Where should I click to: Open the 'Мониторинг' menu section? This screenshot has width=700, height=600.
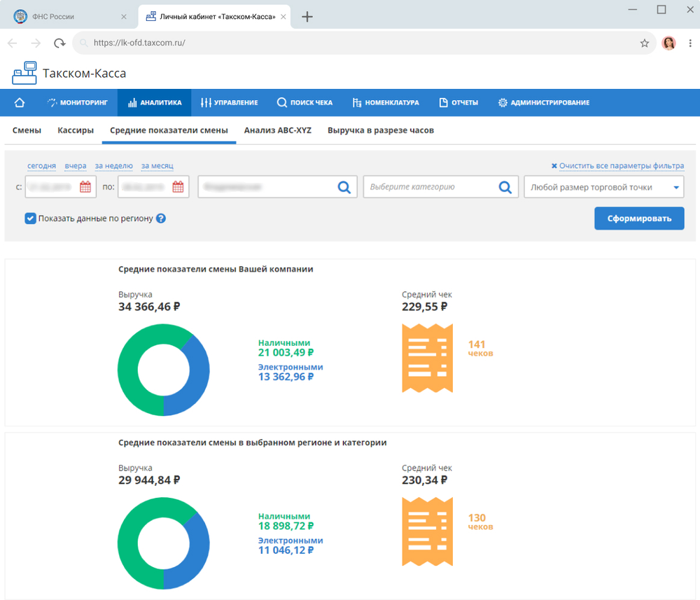coord(78,103)
